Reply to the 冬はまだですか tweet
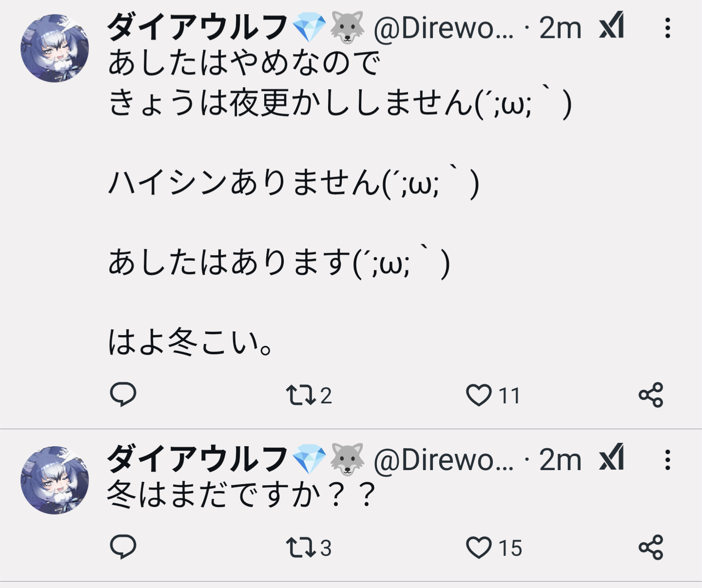 [x=123, y=547]
